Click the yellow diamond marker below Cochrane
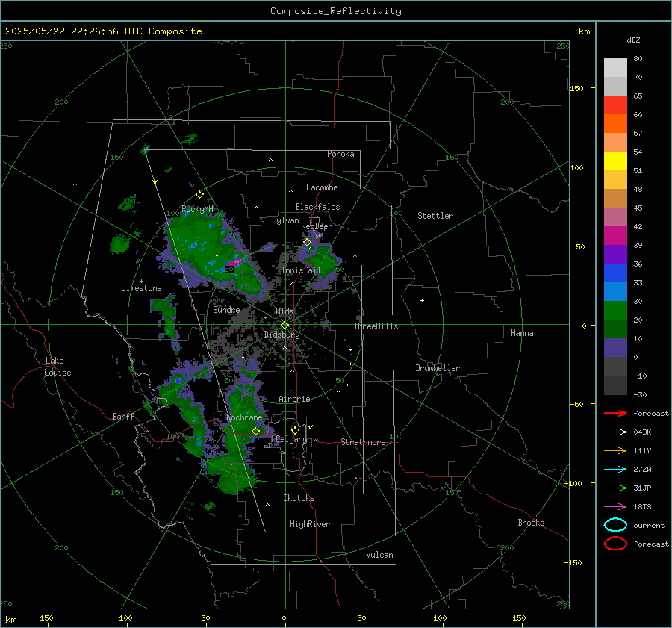 [255, 431]
